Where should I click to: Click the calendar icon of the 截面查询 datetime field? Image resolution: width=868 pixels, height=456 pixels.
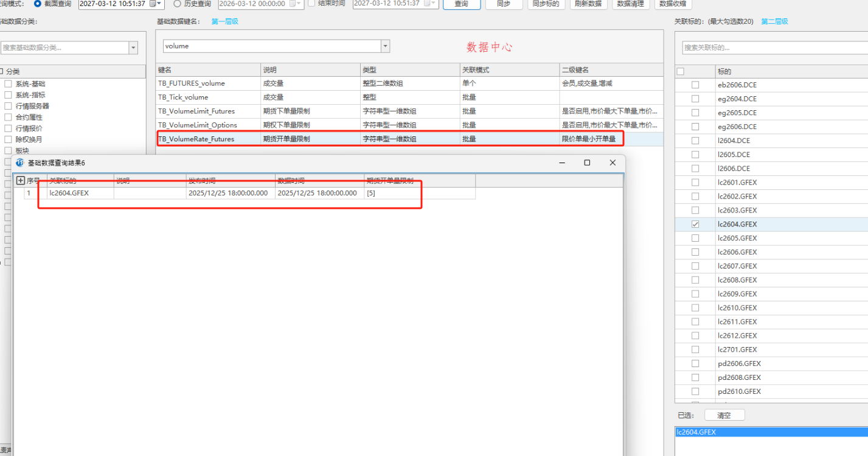[153, 4]
